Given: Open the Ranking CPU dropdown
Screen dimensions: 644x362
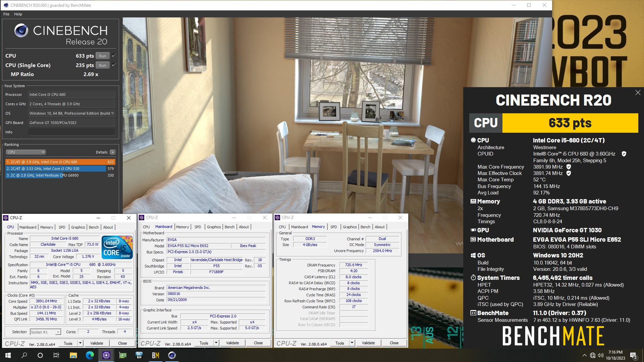Looking at the screenshot, I should [x=26, y=152].
